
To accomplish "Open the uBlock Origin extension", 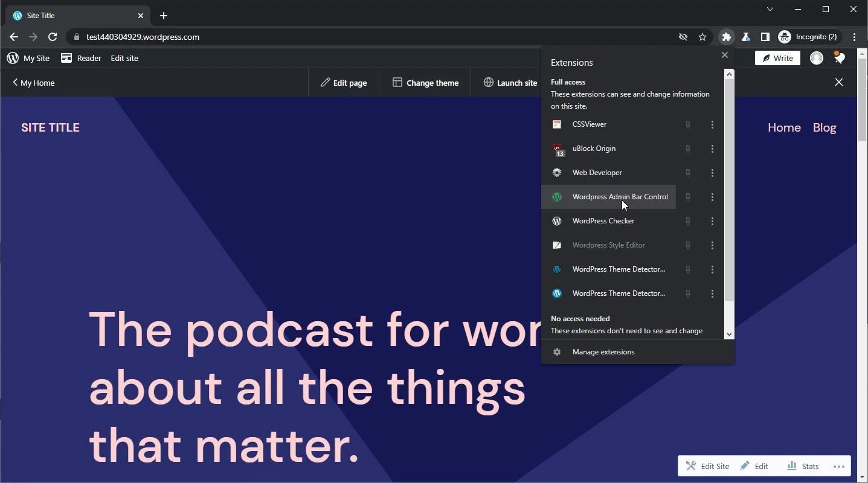I will point(608,149).
